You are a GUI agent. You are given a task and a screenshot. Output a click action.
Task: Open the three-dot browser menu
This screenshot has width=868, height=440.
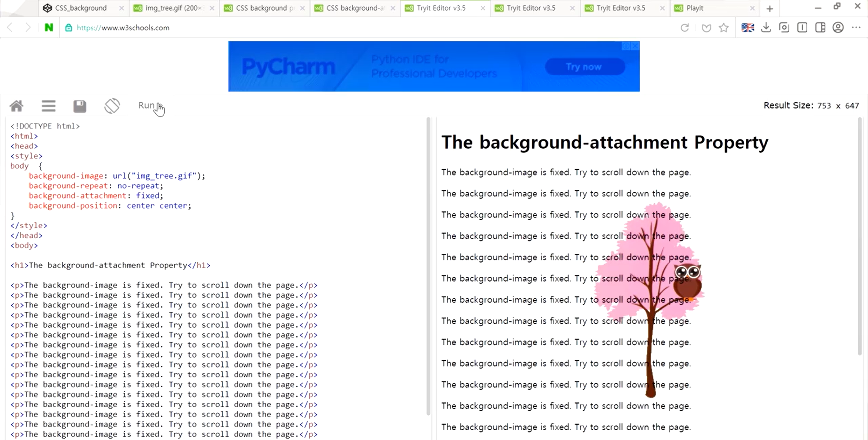pyautogui.click(x=856, y=28)
